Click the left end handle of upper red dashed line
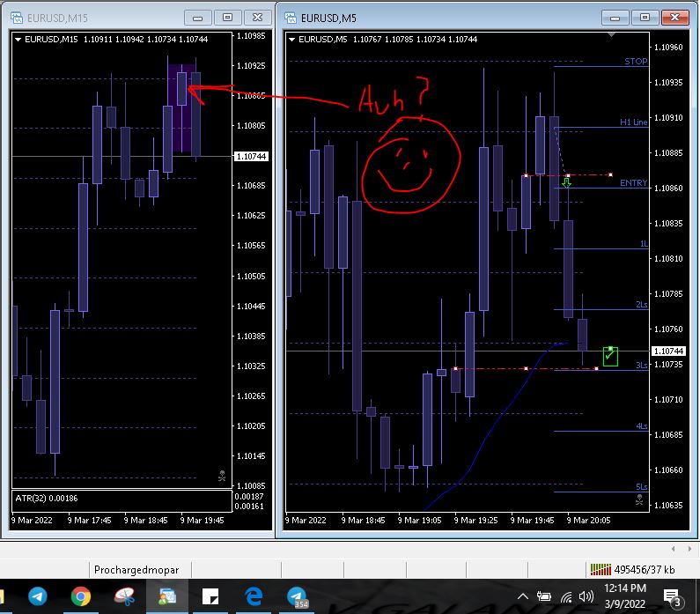The width and height of the screenshot is (700, 614). pos(526,175)
